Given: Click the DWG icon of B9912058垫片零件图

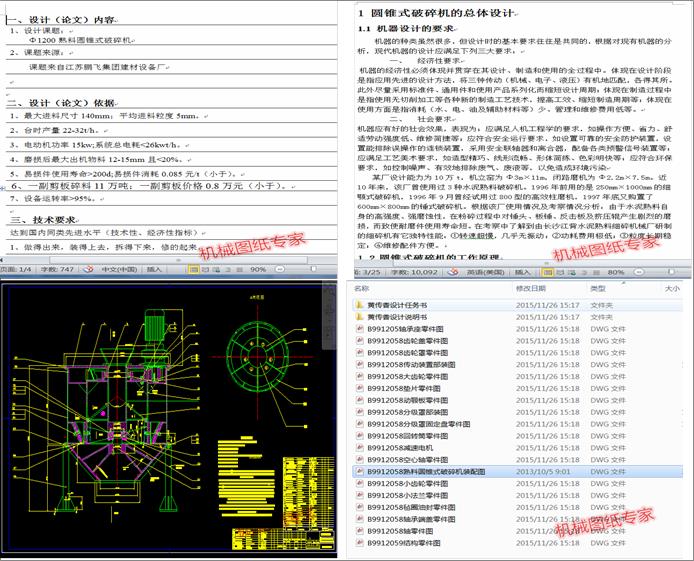Looking at the screenshot, I should coord(360,388).
